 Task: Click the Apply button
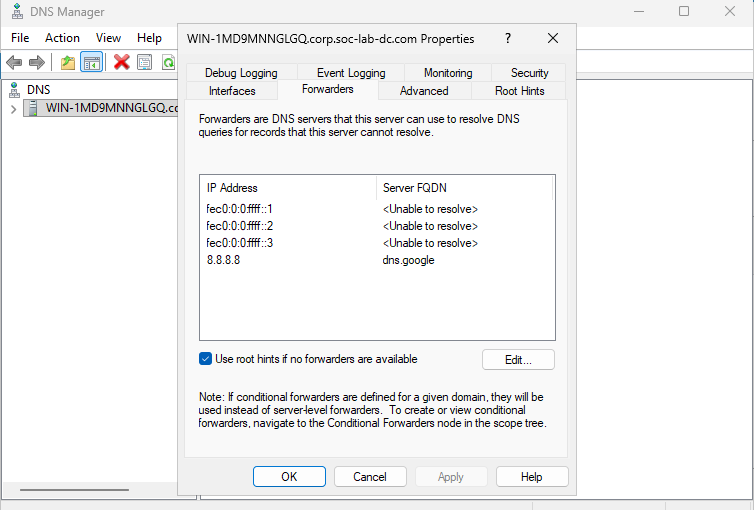(451, 476)
